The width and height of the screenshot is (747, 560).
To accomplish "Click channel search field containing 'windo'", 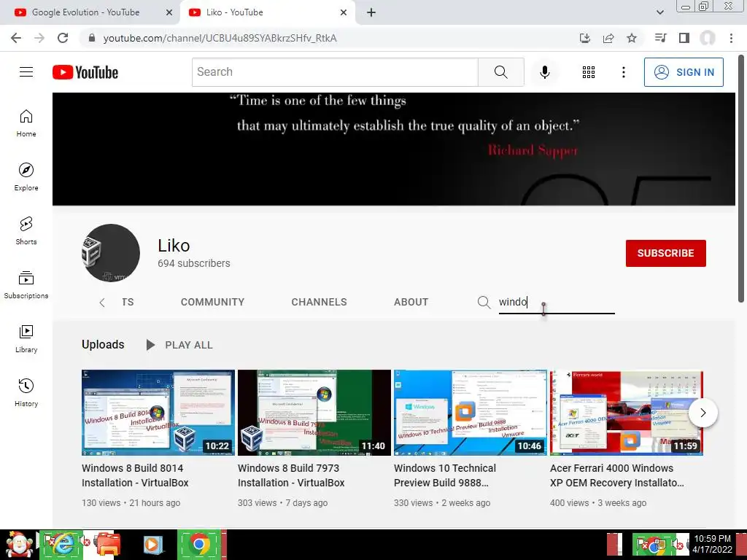I will [557, 303].
